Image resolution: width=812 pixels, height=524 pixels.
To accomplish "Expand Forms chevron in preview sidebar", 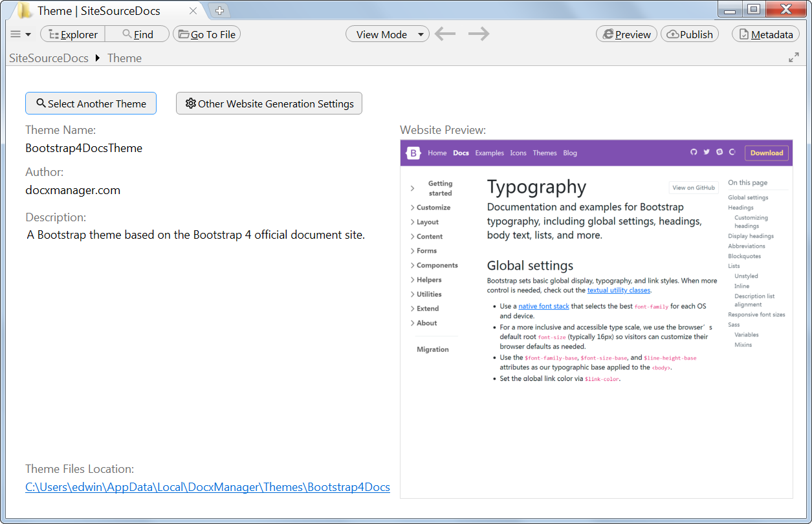I will [x=413, y=251].
